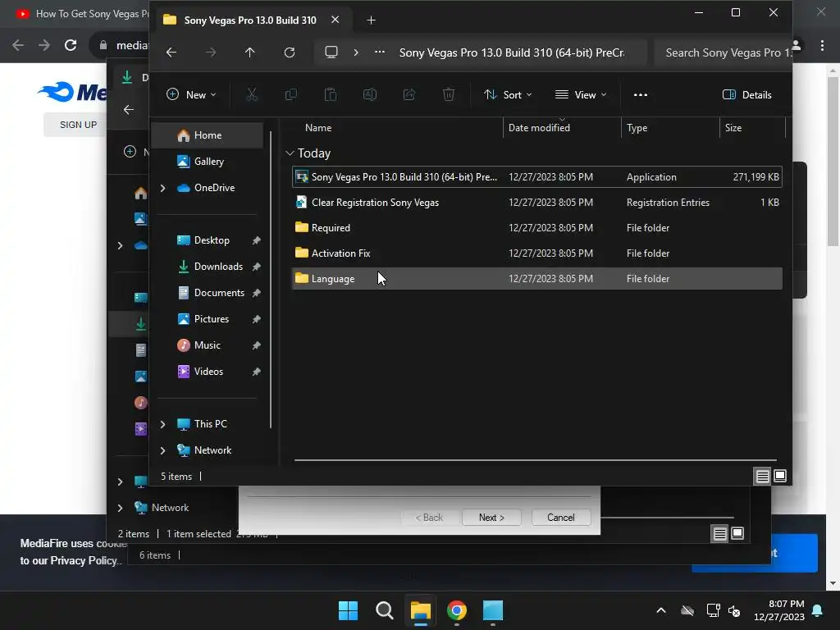Click Chrome icon in taskbar
840x630 pixels.
point(456,610)
